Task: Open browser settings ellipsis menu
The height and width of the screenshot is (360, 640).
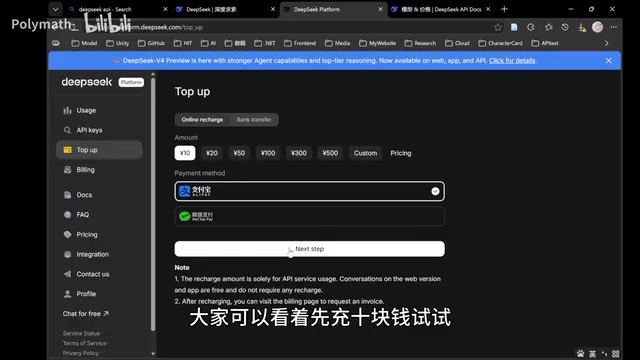Action: (x=613, y=27)
